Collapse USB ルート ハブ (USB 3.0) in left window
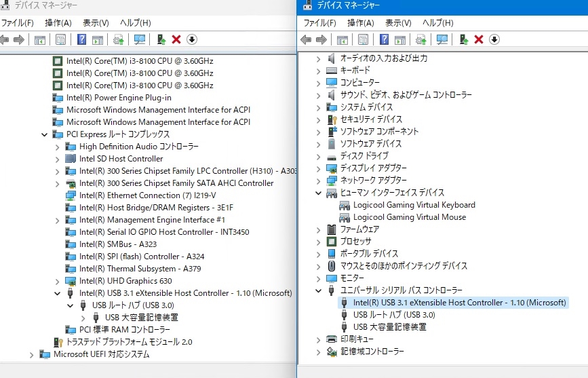 point(70,305)
